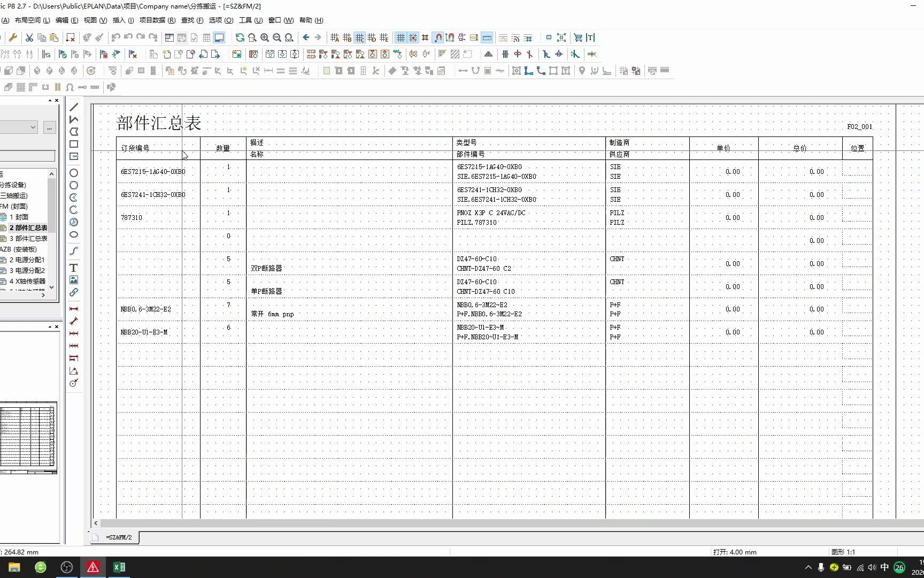Open Excel from the taskbar
Screen dimensions: 924x578
(119, 567)
